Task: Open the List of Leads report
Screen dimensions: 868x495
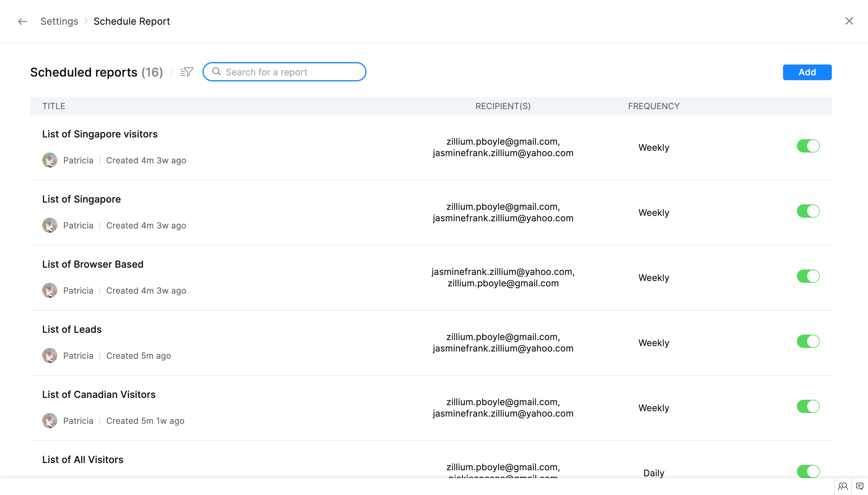Action: (72, 329)
